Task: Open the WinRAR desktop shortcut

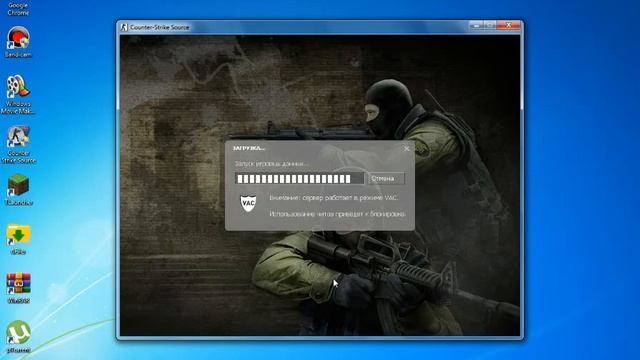Action: tap(18, 288)
